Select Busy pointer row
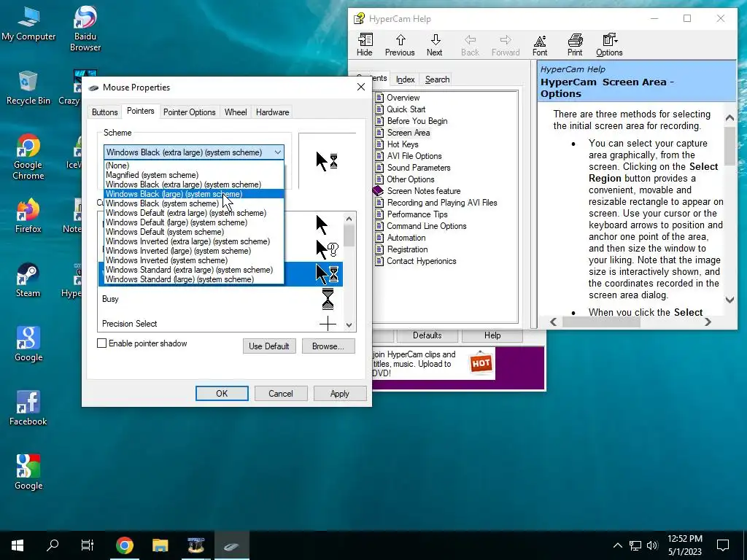 coord(220,299)
